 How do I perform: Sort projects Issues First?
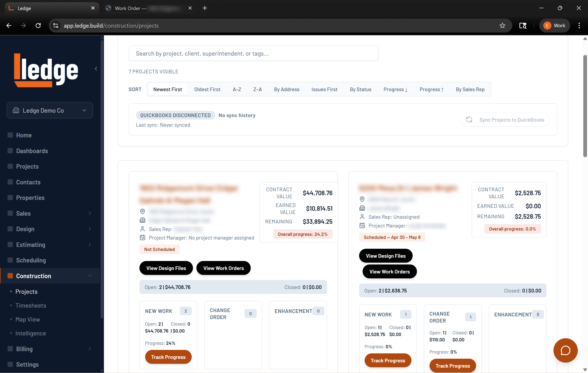324,89
